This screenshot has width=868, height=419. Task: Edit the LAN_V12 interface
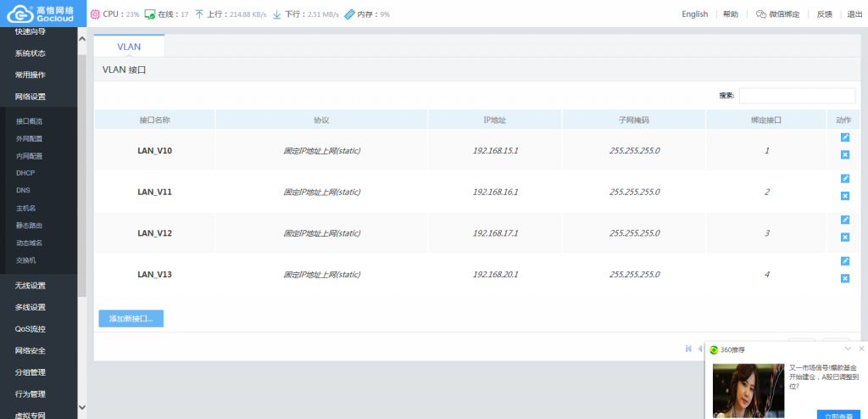click(x=845, y=220)
